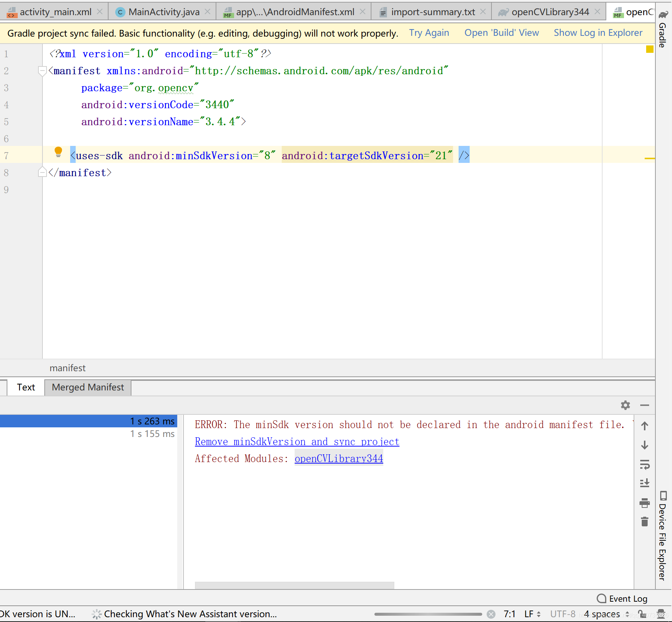This screenshot has width=672, height=622.
Task: Click the up arrow in build output
Action: point(645,426)
